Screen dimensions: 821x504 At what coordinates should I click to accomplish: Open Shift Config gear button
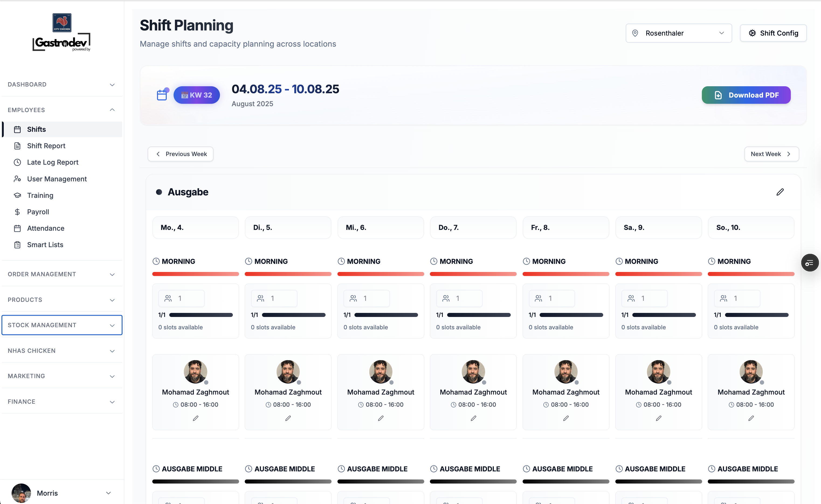773,33
